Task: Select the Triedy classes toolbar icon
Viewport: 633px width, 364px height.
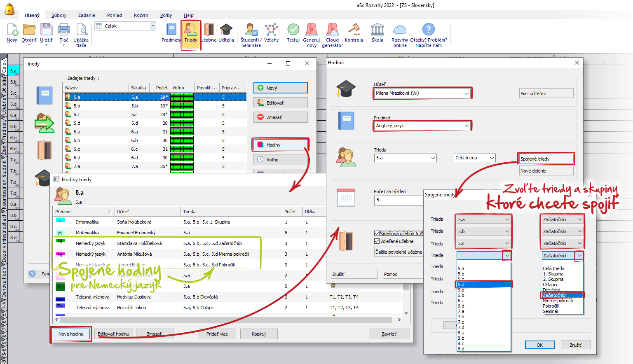Action: tap(190, 30)
